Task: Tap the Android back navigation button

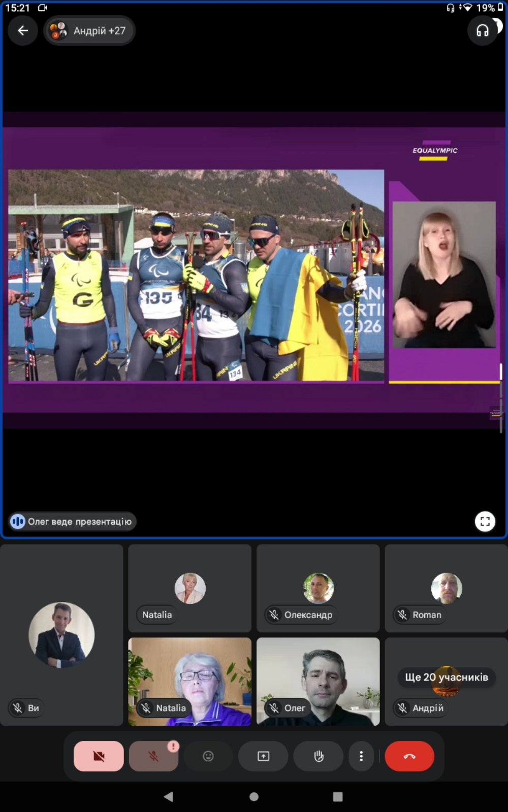Action: (169, 796)
